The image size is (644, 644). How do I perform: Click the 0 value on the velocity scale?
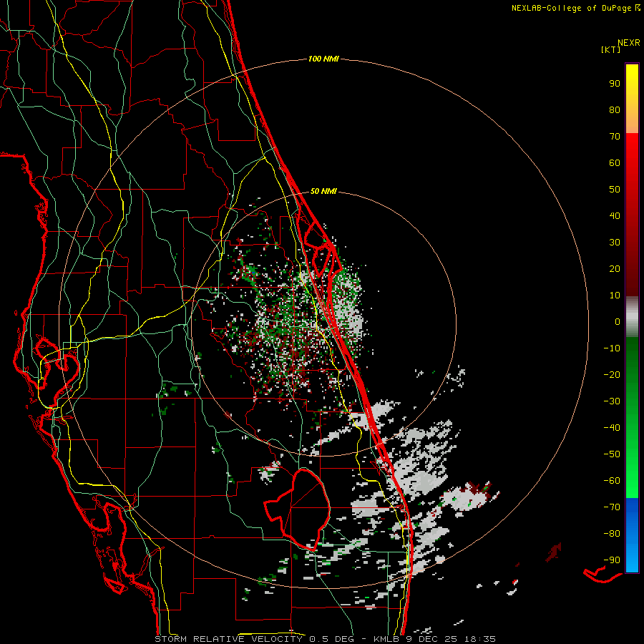click(x=618, y=322)
